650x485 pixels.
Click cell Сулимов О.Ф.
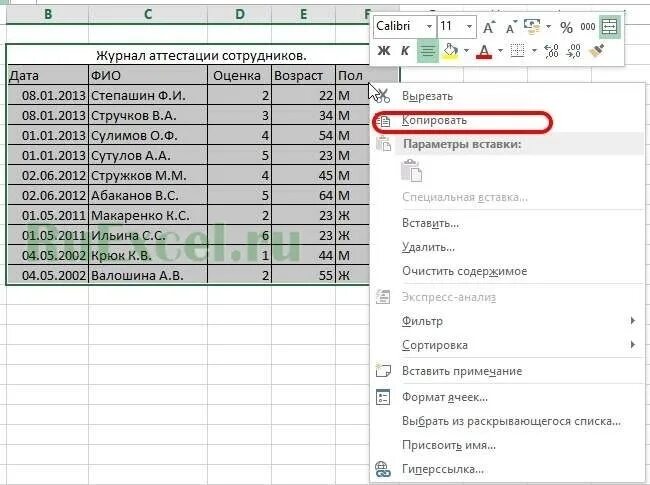[x=148, y=136]
